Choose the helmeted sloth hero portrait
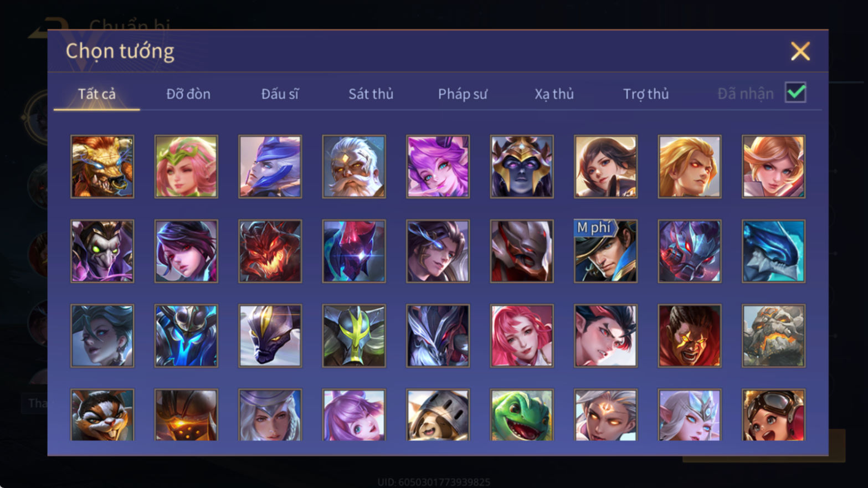Viewport: 868px width, 488px height. pyautogui.click(x=438, y=415)
